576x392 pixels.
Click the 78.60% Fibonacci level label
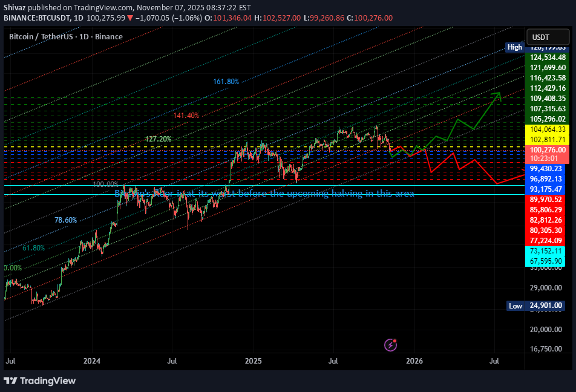66,220
